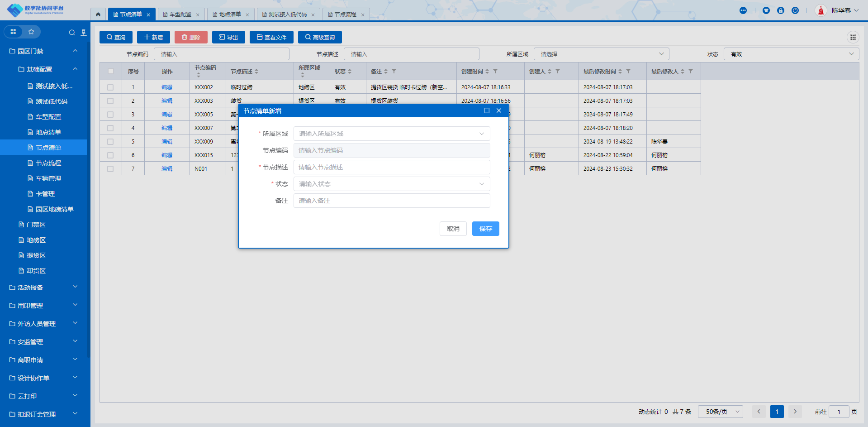This screenshot has width=868, height=427.
Task: Click the power logout icon in header
Action: click(795, 10)
